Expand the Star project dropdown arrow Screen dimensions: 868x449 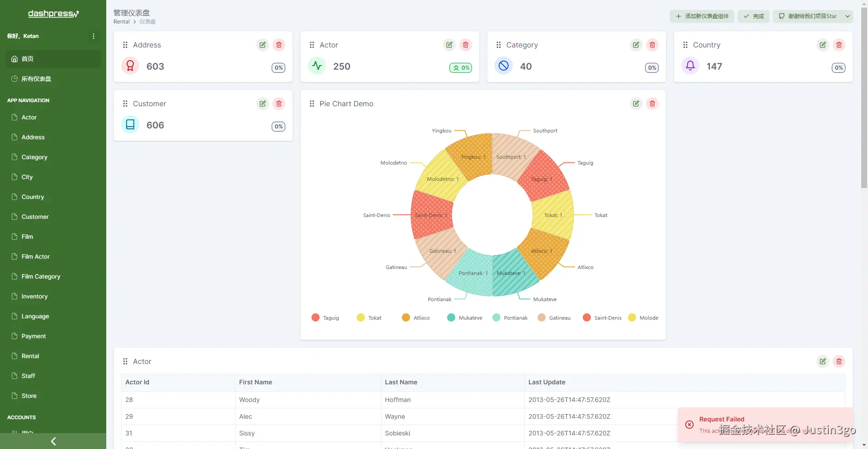coord(848,16)
